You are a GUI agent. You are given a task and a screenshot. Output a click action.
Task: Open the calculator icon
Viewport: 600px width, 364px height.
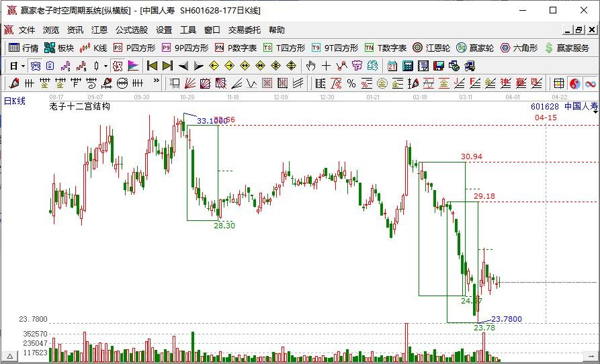tap(408, 66)
